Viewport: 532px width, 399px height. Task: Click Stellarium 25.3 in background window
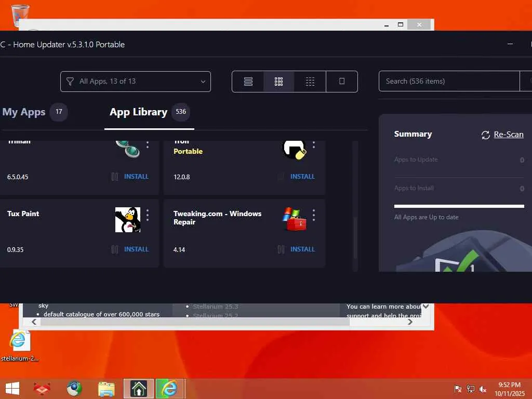216,307
